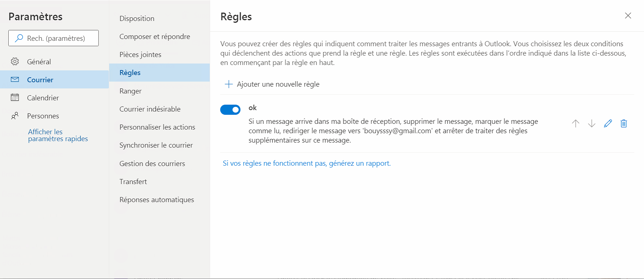Open Calendrier settings via calendar icon

tap(15, 97)
